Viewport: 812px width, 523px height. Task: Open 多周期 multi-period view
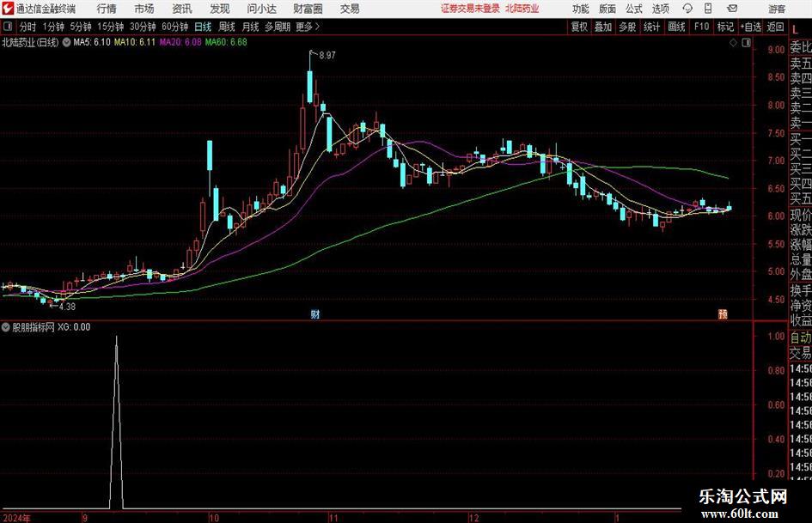pos(278,27)
